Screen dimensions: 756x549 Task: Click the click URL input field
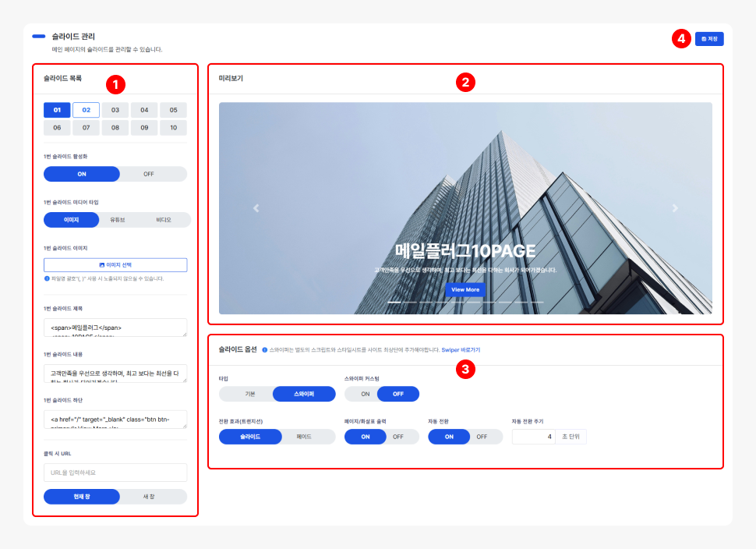tap(115, 473)
